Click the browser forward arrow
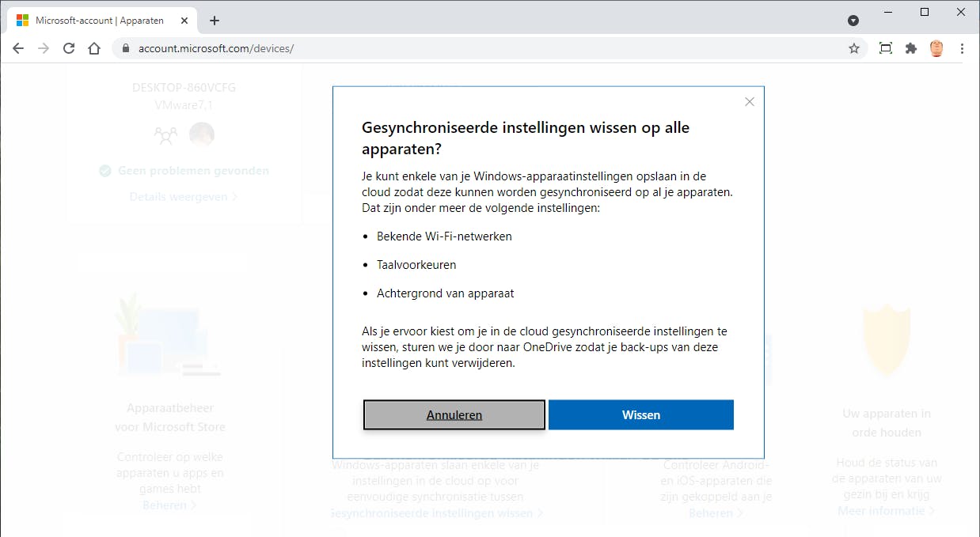 44,48
